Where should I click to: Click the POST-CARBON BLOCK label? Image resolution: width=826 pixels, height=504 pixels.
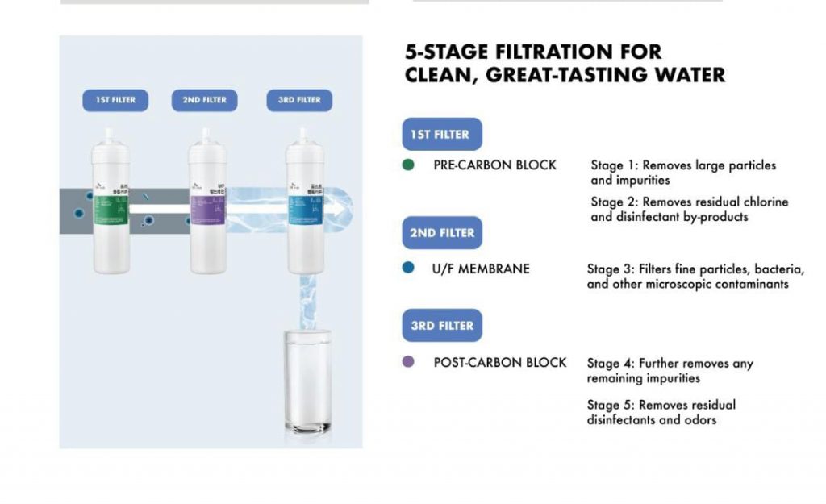click(x=500, y=363)
